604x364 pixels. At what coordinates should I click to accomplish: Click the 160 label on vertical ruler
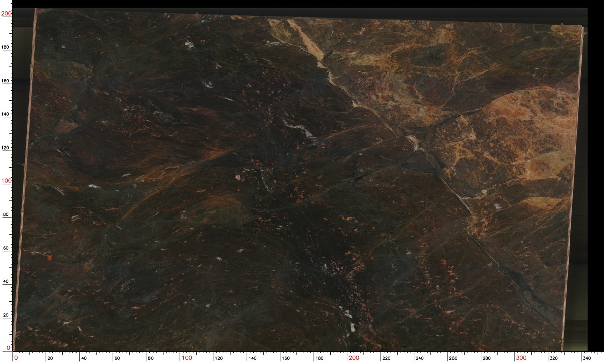tap(5, 81)
